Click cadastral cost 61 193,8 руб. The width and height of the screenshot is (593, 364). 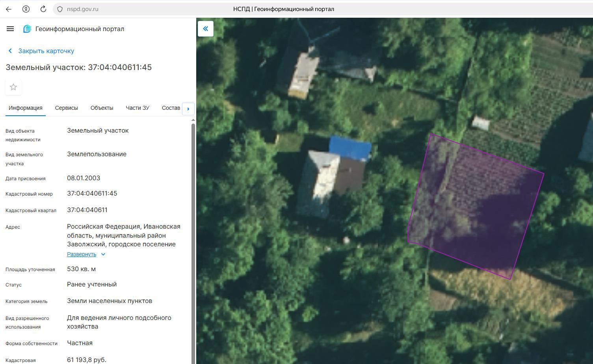point(87,360)
